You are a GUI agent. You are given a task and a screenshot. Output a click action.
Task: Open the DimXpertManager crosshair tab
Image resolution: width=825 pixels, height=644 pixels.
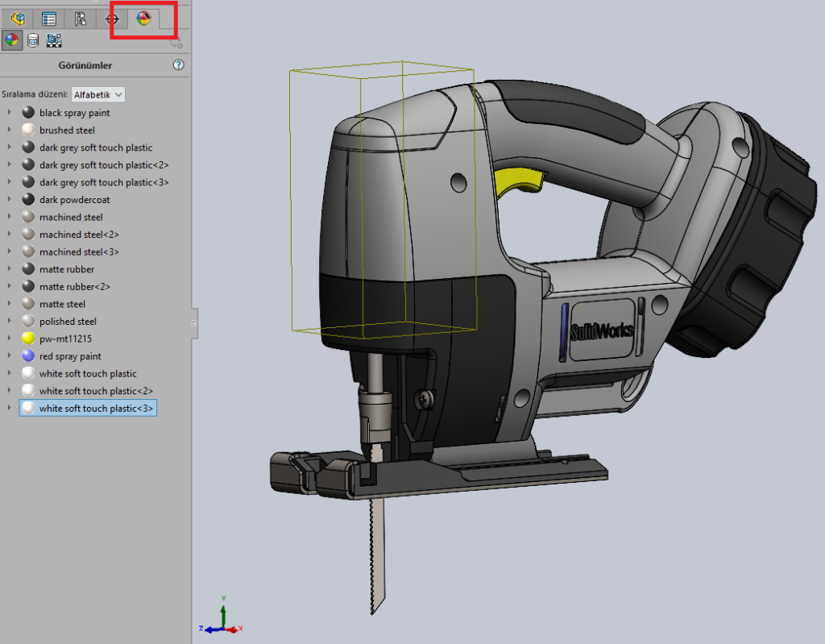click(x=112, y=19)
